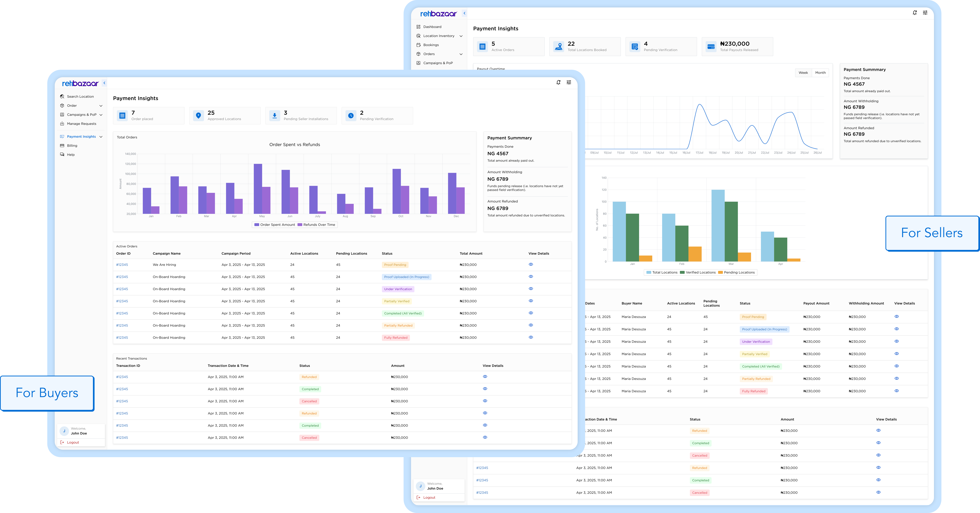Open filter settings icon in the sellers window

point(925,13)
